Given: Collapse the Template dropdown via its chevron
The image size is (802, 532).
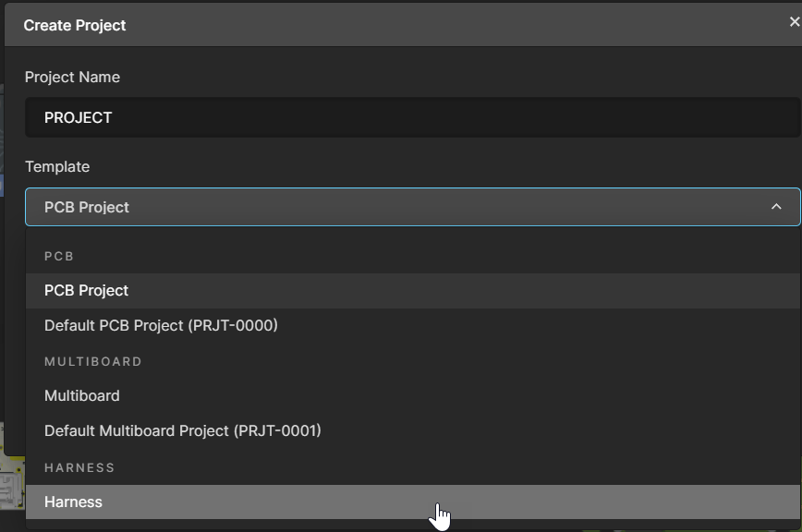Looking at the screenshot, I should pyautogui.click(x=778, y=207).
